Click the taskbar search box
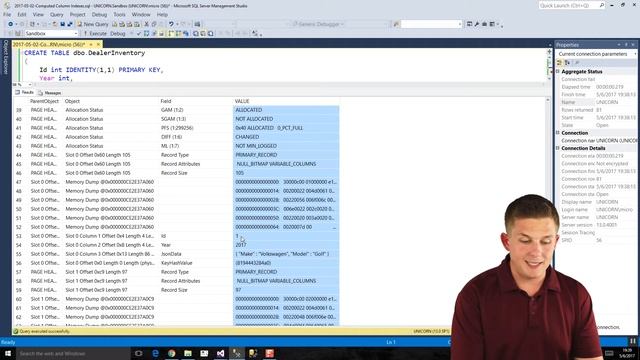This screenshot has height=360, width=640. coord(73,353)
